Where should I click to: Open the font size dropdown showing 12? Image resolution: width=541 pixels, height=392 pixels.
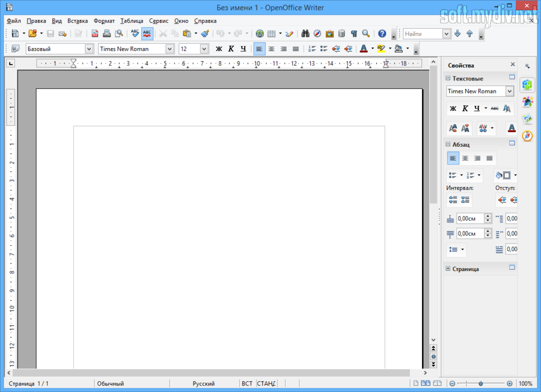204,49
